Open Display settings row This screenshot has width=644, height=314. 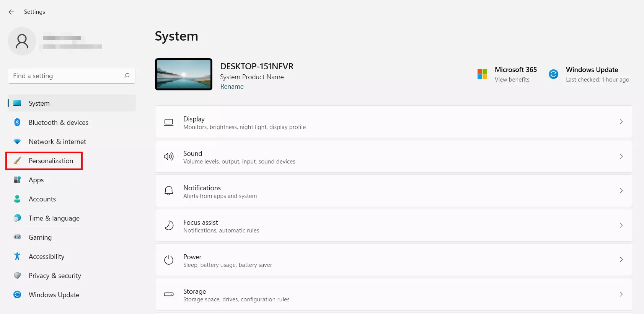point(394,122)
